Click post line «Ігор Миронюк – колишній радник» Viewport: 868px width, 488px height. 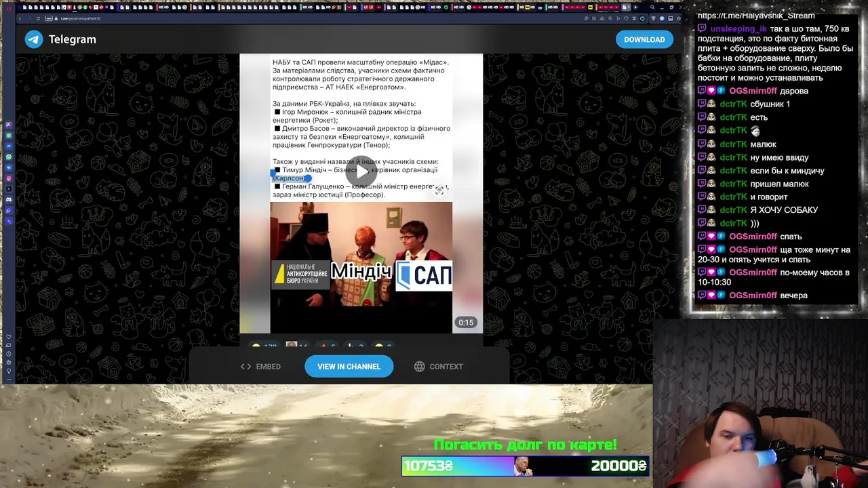pyautogui.click(x=347, y=116)
